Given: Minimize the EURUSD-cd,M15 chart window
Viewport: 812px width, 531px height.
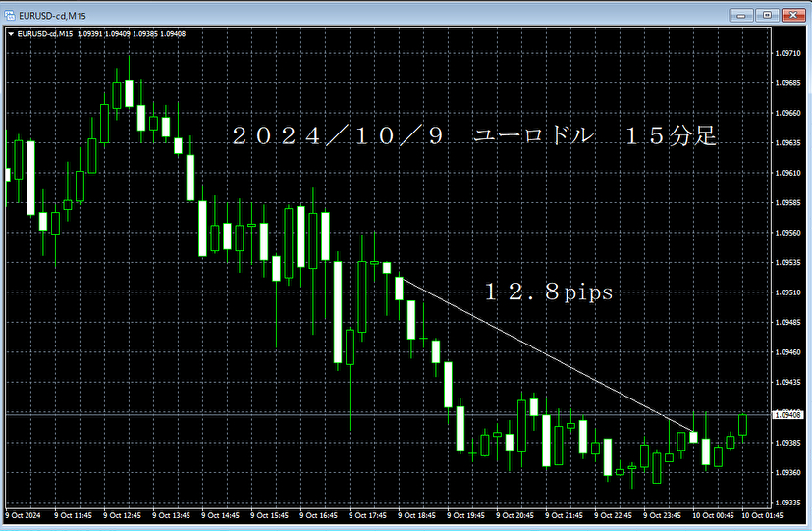Looking at the screenshot, I should pos(741,15).
